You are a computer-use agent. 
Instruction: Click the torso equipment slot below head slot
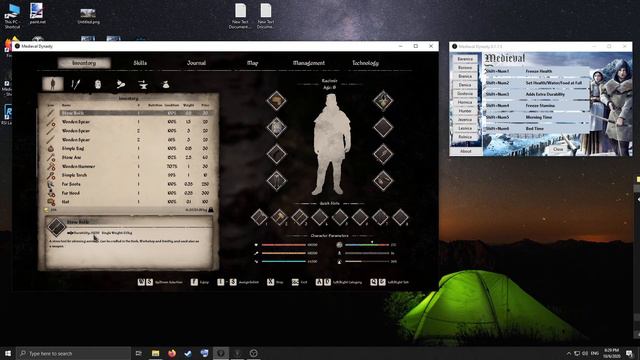coord(276,127)
